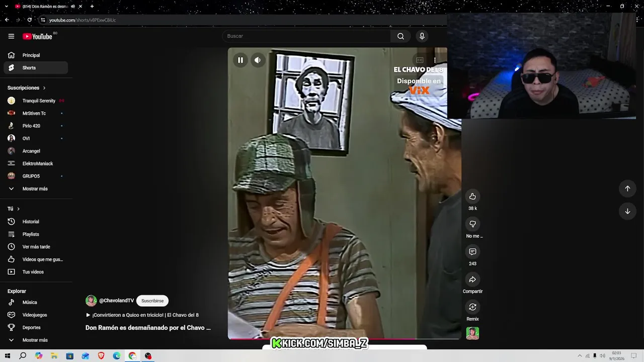Select Shorts in the sidebar
Screen dimensions: 644x362
(x=36, y=68)
